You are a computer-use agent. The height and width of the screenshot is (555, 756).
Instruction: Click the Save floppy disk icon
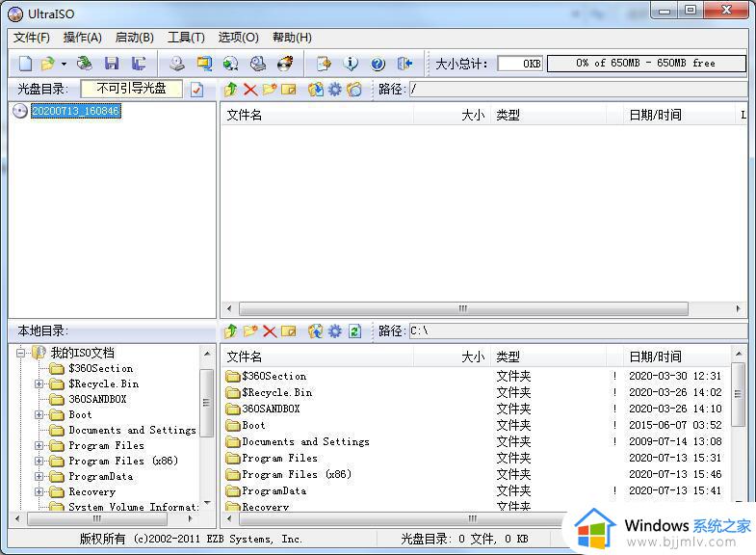112,64
